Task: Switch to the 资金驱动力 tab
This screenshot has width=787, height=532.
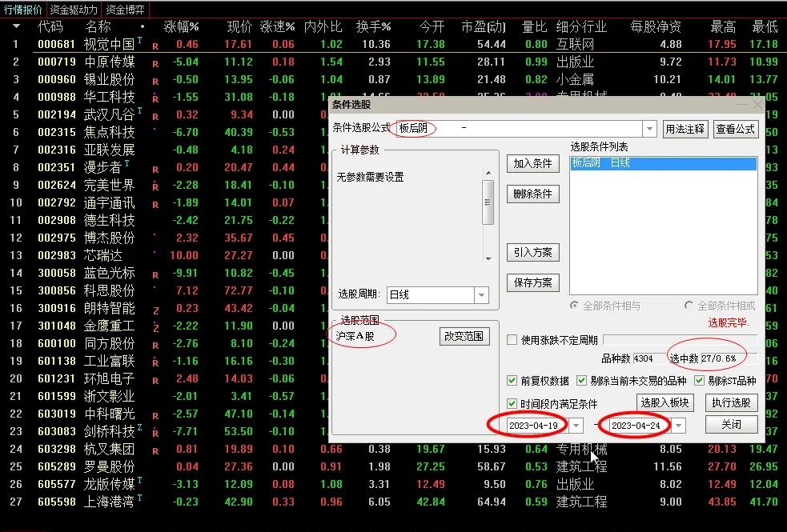Action: (x=74, y=10)
